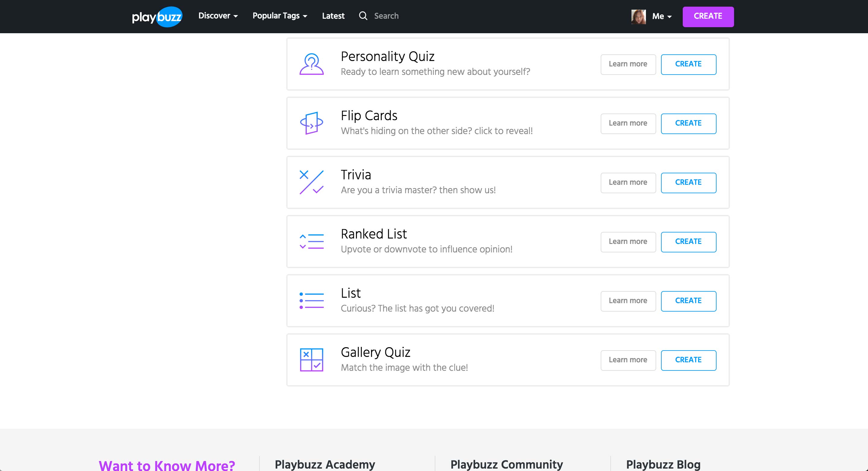Go to the Latest page

[x=333, y=16]
